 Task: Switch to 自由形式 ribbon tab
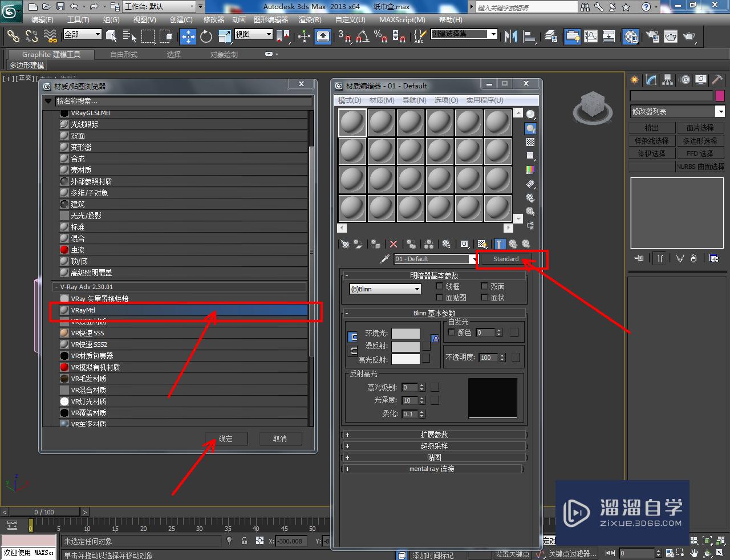click(x=124, y=55)
